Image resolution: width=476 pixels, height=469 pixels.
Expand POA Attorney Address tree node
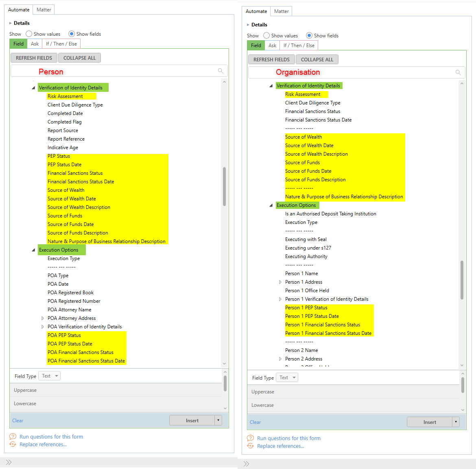pos(43,318)
